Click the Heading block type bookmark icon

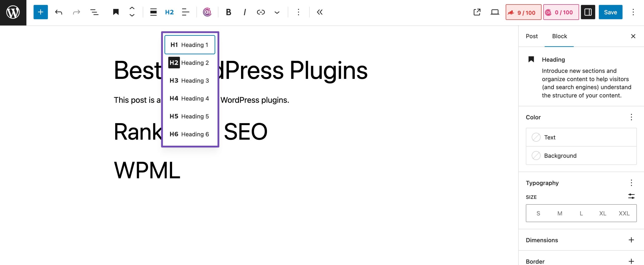pos(116,12)
